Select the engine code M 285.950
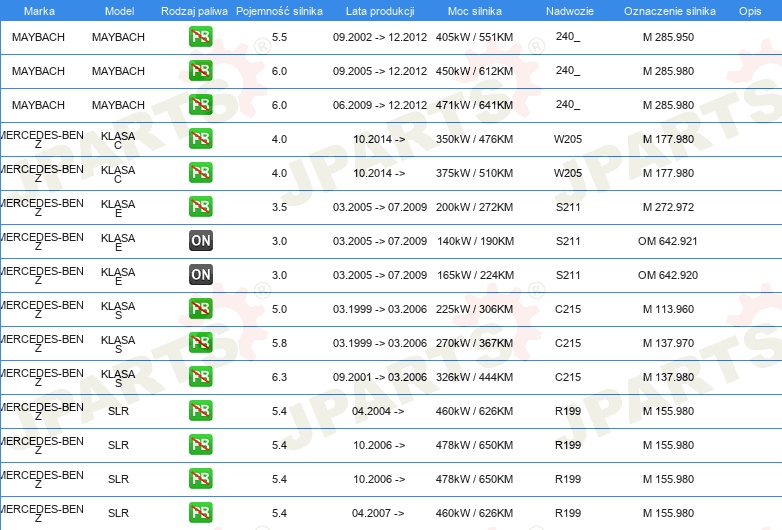The height and width of the screenshot is (530, 782). 668,37
